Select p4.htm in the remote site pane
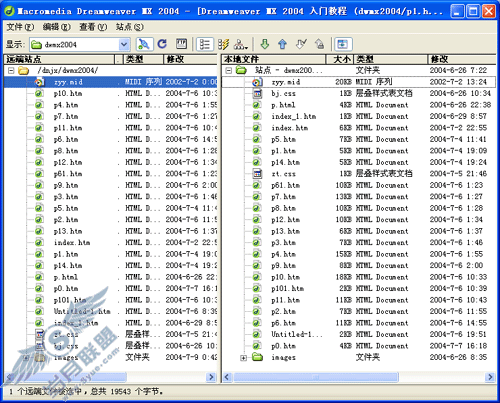Screen dimensions: 500x403 [x=66, y=105]
